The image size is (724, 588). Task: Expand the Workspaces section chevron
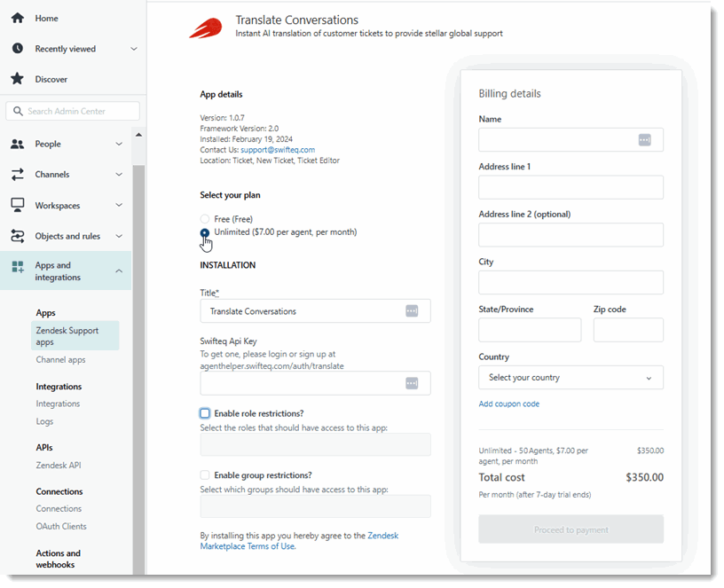(x=119, y=205)
